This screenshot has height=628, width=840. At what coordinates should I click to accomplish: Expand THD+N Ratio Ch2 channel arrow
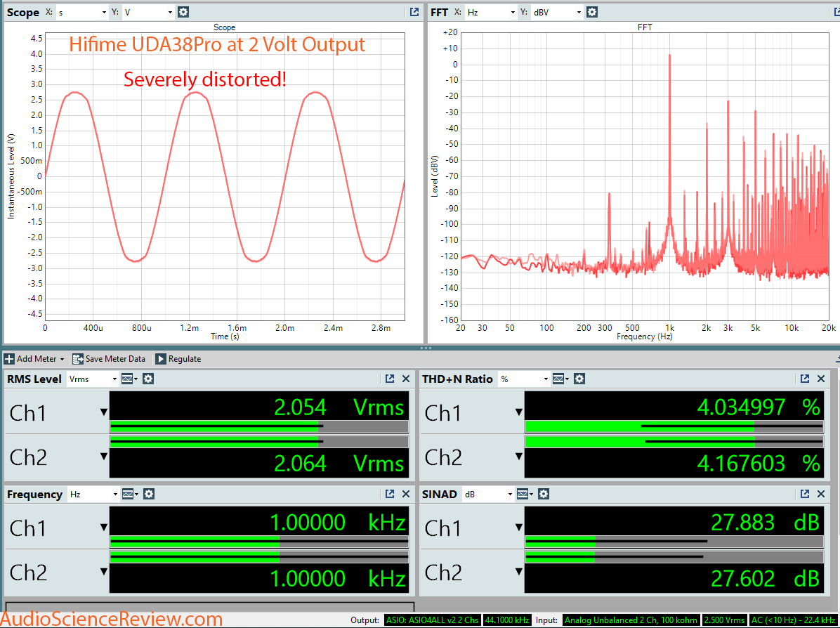pos(518,457)
